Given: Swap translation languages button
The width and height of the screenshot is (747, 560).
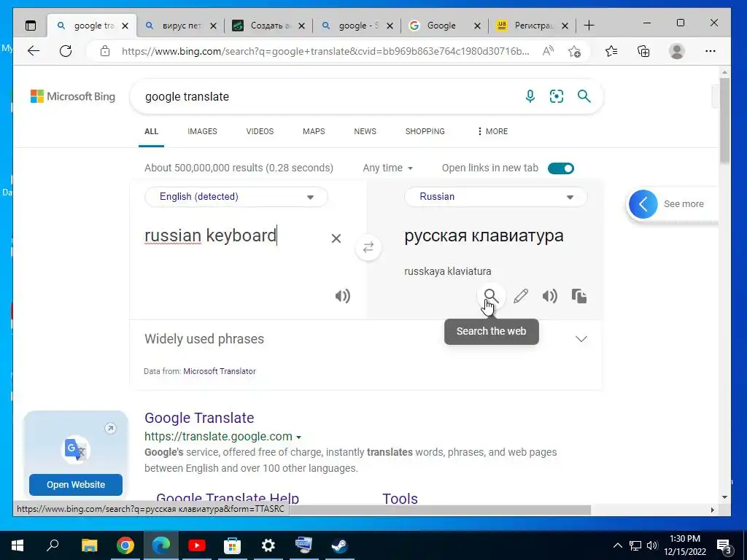Looking at the screenshot, I should (x=368, y=248).
